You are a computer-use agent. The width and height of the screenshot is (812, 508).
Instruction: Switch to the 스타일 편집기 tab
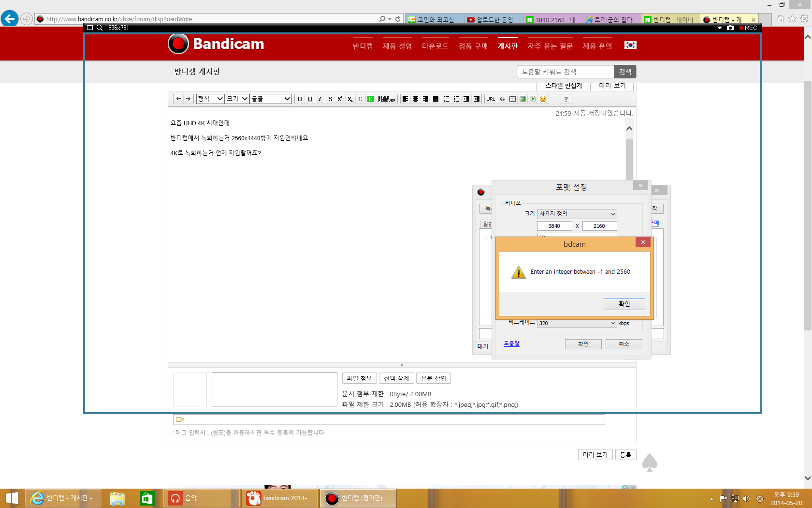pyautogui.click(x=564, y=86)
